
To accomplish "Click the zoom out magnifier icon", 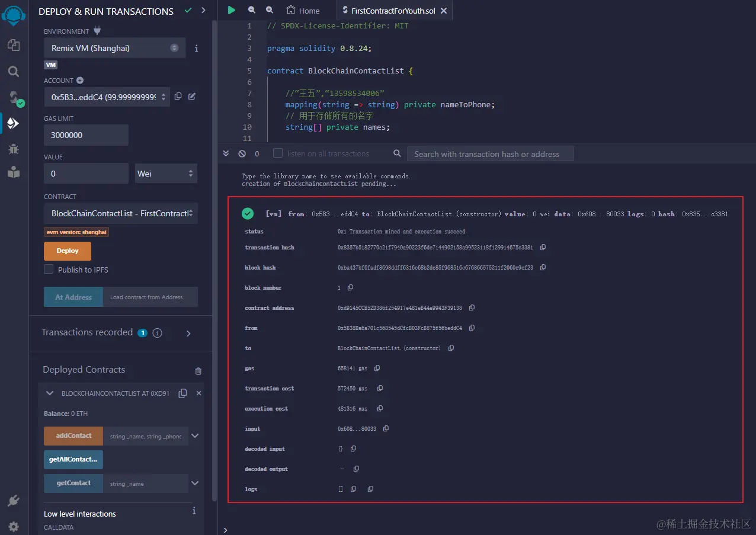I will coord(252,10).
